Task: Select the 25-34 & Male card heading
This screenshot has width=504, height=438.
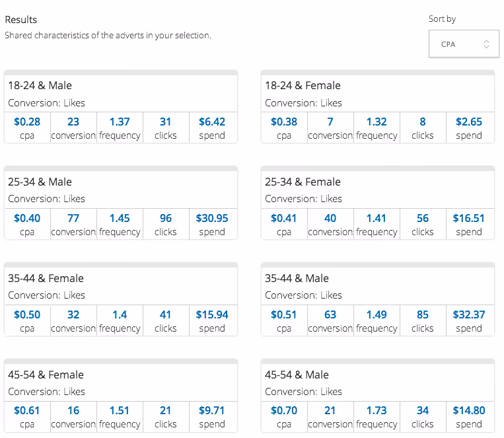Action: pos(40,182)
